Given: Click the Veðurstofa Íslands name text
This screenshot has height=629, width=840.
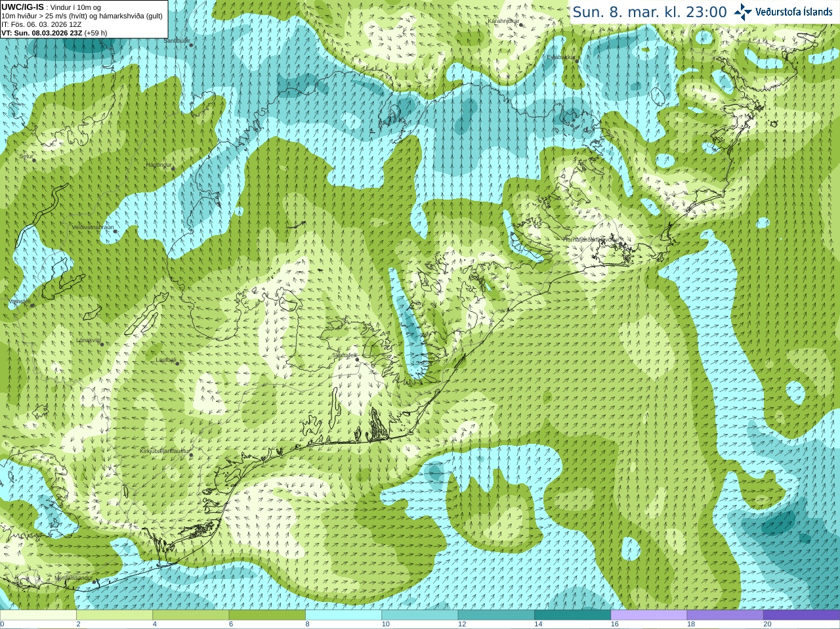Looking at the screenshot, I should [794, 12].
